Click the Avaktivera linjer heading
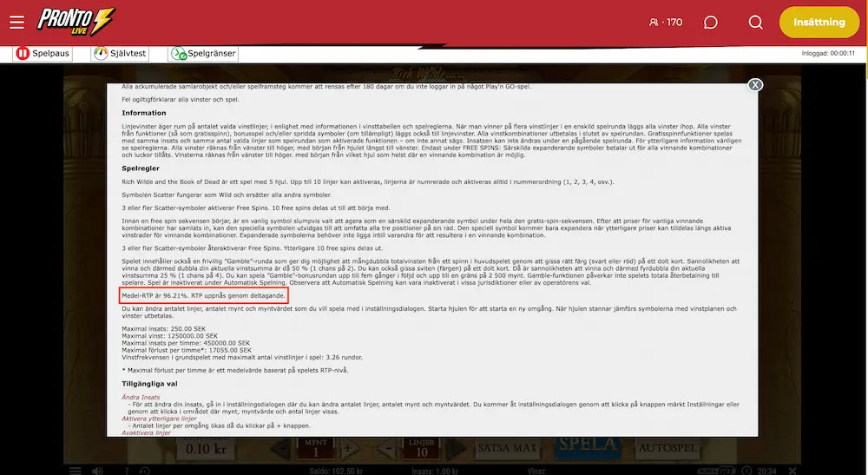This screenshot has height=475, width=868. (x=146, y=432)
